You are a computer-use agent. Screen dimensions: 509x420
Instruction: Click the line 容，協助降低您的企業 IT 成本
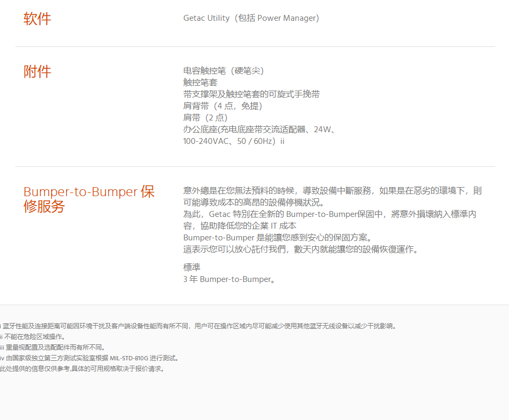coord(239,226)
